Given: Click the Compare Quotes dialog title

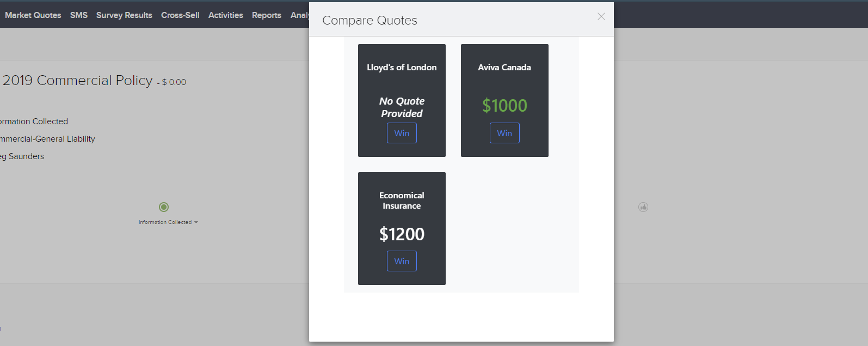Looking at the screenshot, I should tap(370, 20).
